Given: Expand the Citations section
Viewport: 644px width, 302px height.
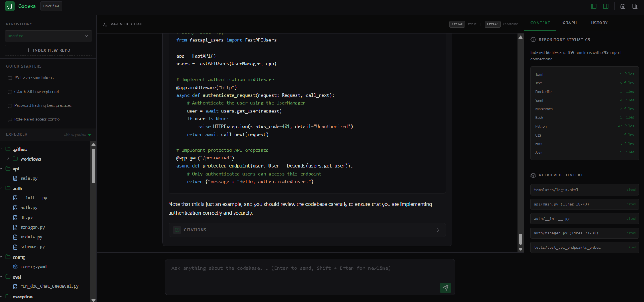Looking at the screenshot, I should point(307,230).
